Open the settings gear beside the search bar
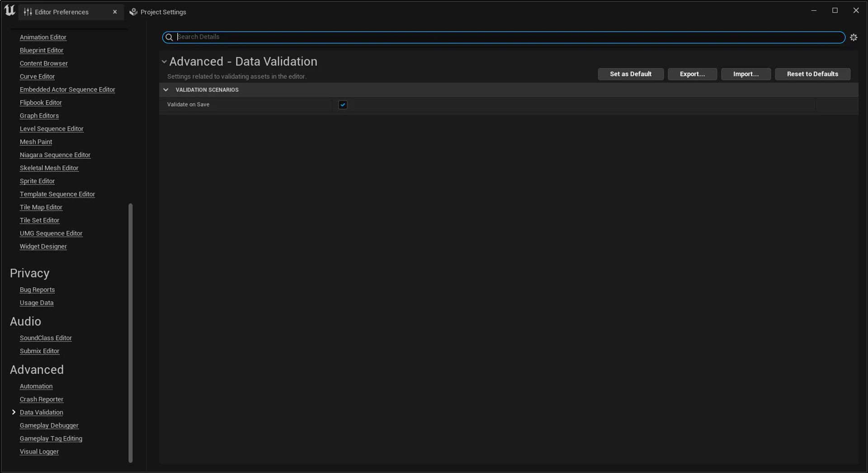This screenshot has height=473, width=868. click(854, 37)
